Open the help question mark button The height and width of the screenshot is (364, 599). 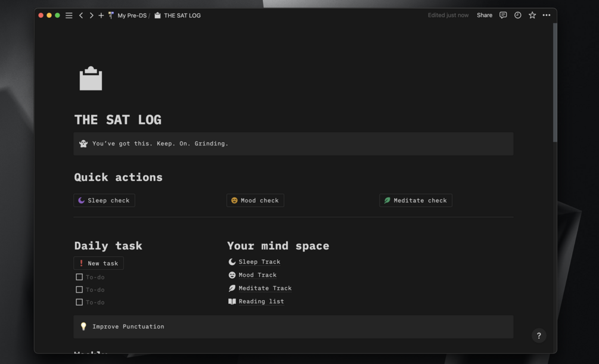(539, 336)
